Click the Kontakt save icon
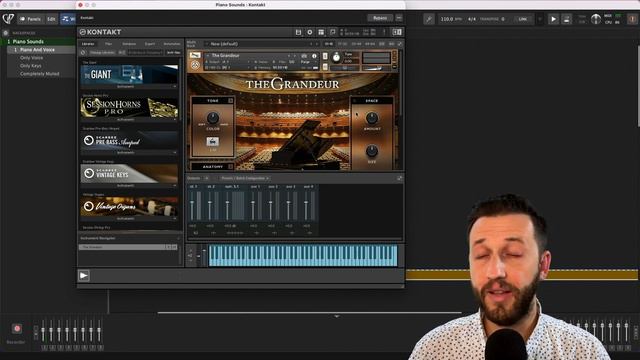The height and width of the screenshot is (360, 640). (x=298, y=32)
